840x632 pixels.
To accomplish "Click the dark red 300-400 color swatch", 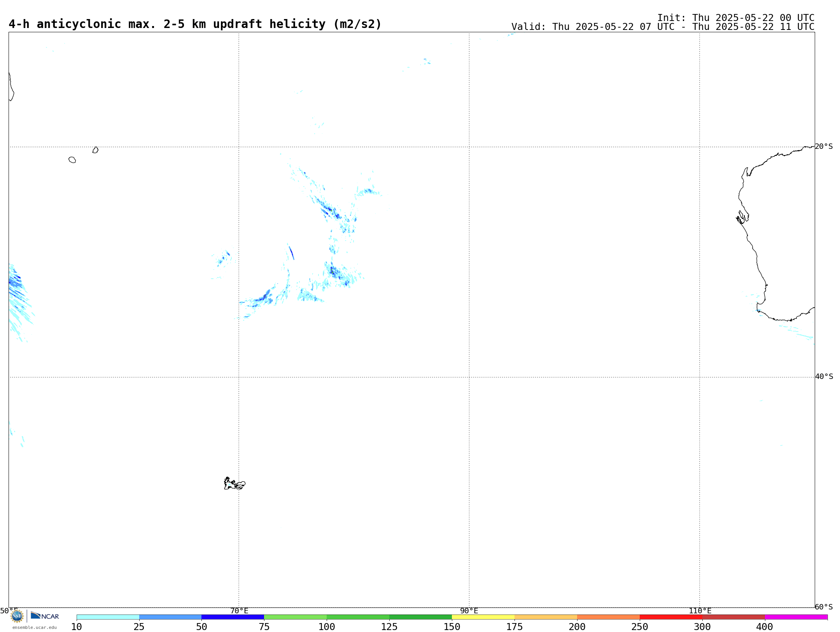I will 734,617.
